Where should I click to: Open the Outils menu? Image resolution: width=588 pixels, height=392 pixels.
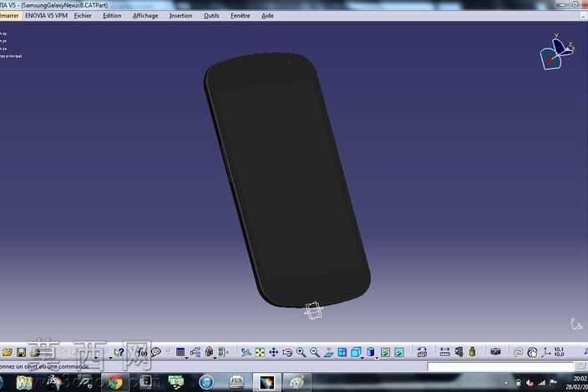(211, 16)
